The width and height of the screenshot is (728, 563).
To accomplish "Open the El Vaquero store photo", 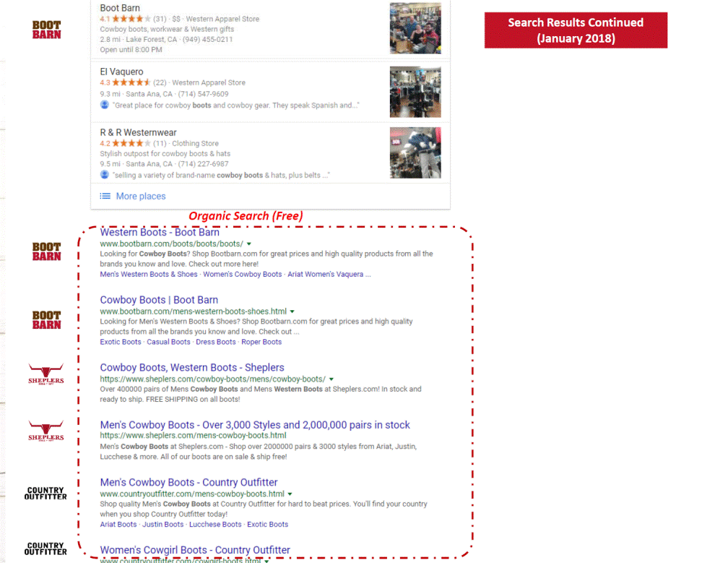I will pos(415,92).
